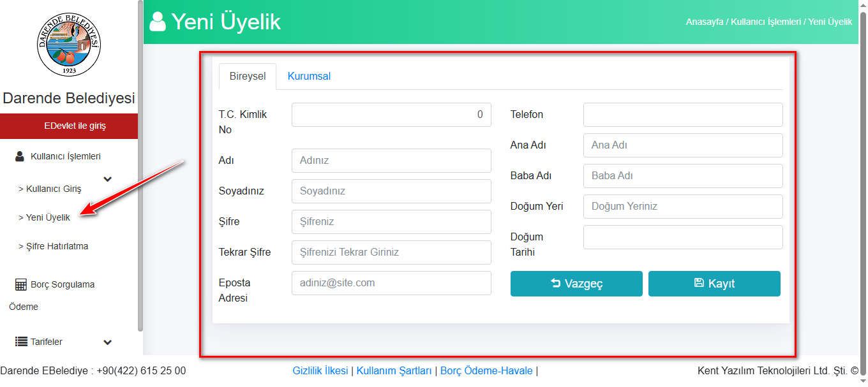The height and width of the screenshot is (387, 868).
Task: Click the list icon beside Tarifeler
Action: (20, 342)
